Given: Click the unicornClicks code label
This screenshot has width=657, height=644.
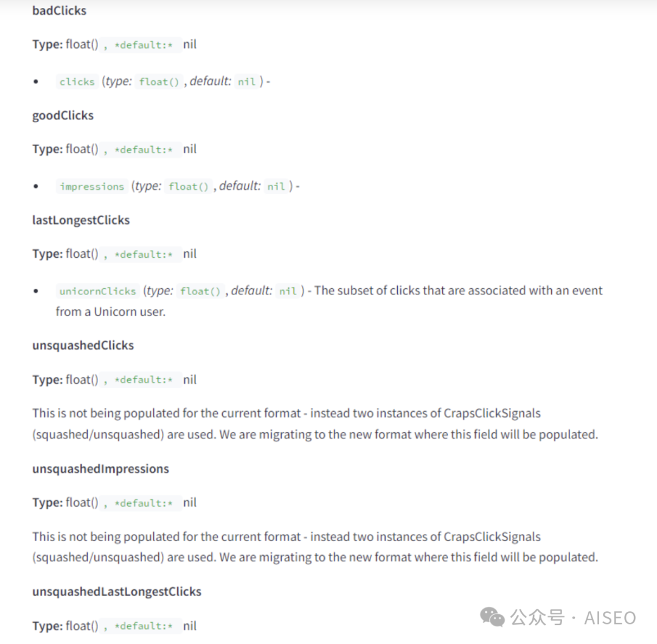Looking at the screenshot, I should click(x=97, y=291).
